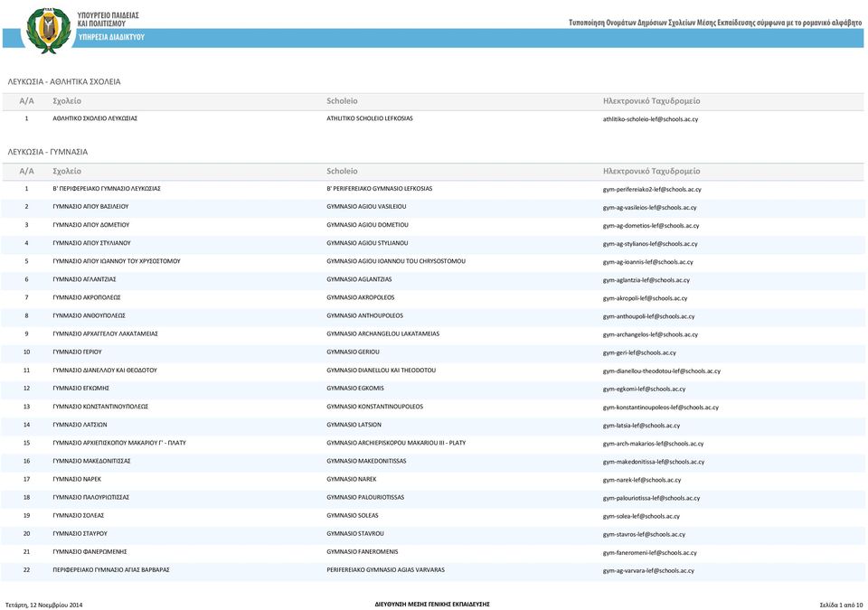Screen dimensions: 868x610
Task: Click email athlitiko-scholeio-lef@schools.ac.cy
Action: click(x=650, y=119)
